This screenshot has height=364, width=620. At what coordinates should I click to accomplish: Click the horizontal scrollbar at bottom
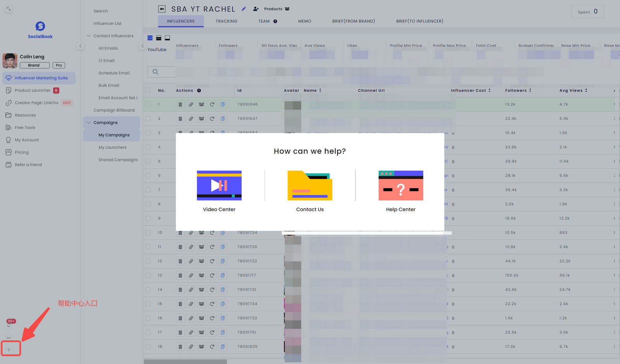tap(185, 362)
